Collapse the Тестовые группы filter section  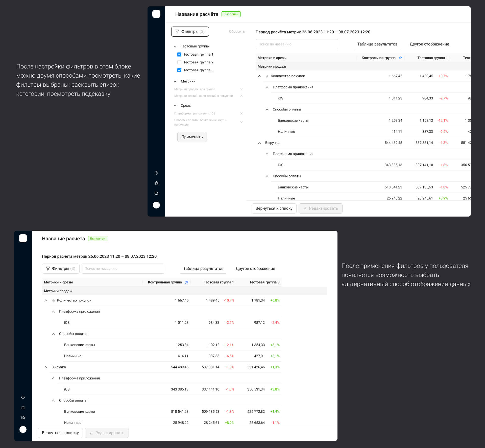point(175,46)
